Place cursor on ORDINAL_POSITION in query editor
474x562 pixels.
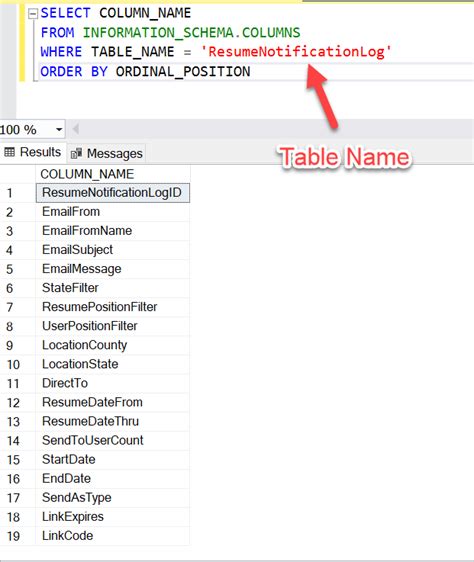point(183,72)
